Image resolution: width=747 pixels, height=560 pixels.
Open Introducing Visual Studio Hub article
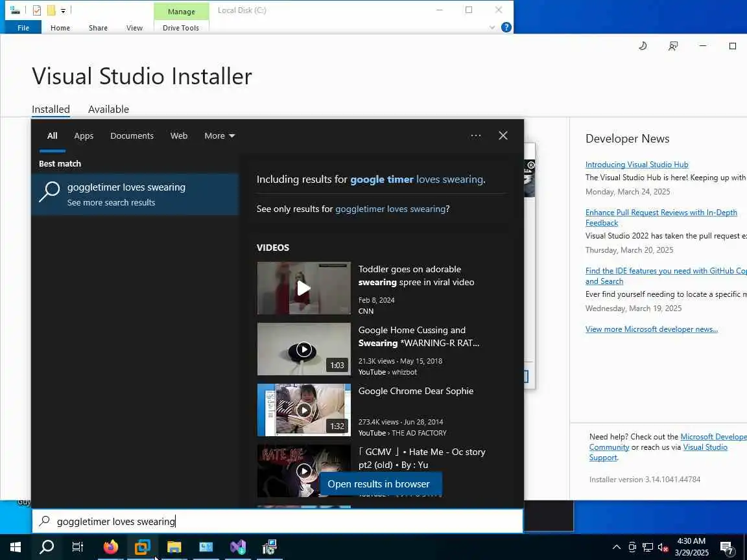tap(637, 164)
